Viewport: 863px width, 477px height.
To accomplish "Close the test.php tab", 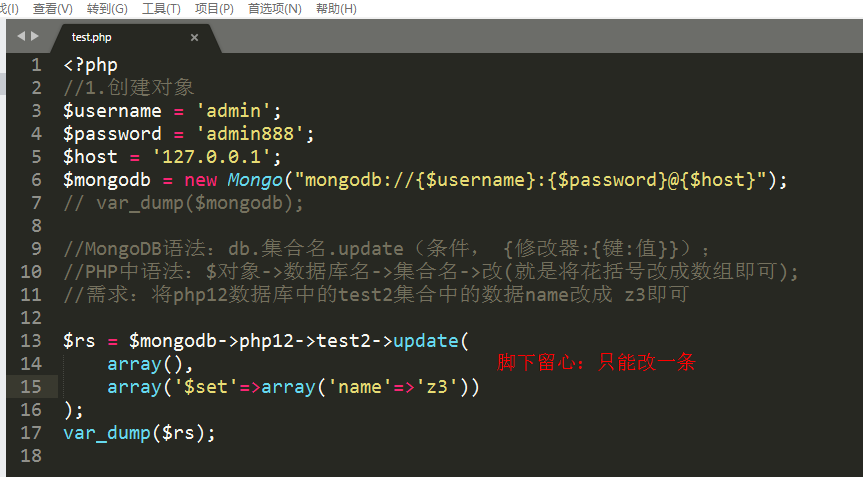I will 194,37.
